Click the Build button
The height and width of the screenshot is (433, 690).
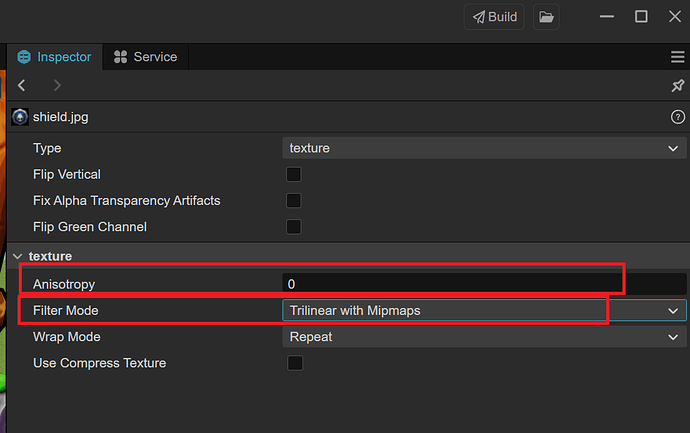(494, 17)
